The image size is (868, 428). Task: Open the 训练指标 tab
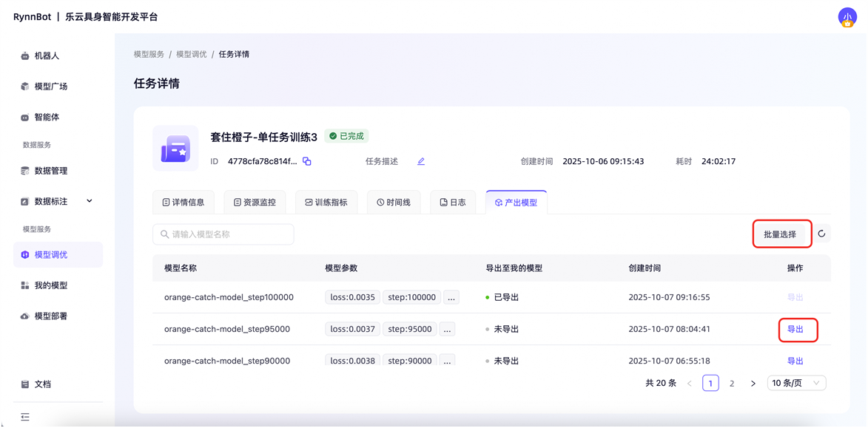(326, 203)
